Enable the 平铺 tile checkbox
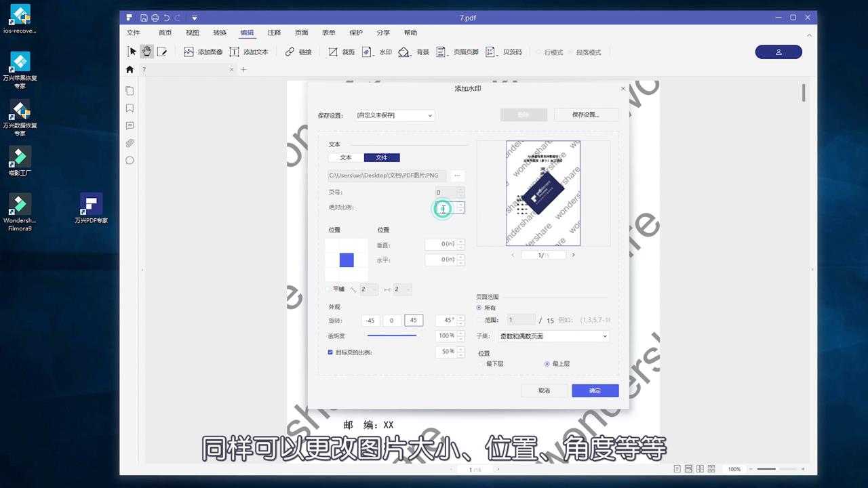The width and height of the screenshot is (868, 488). pyautogui.click(x=329, y=289)
